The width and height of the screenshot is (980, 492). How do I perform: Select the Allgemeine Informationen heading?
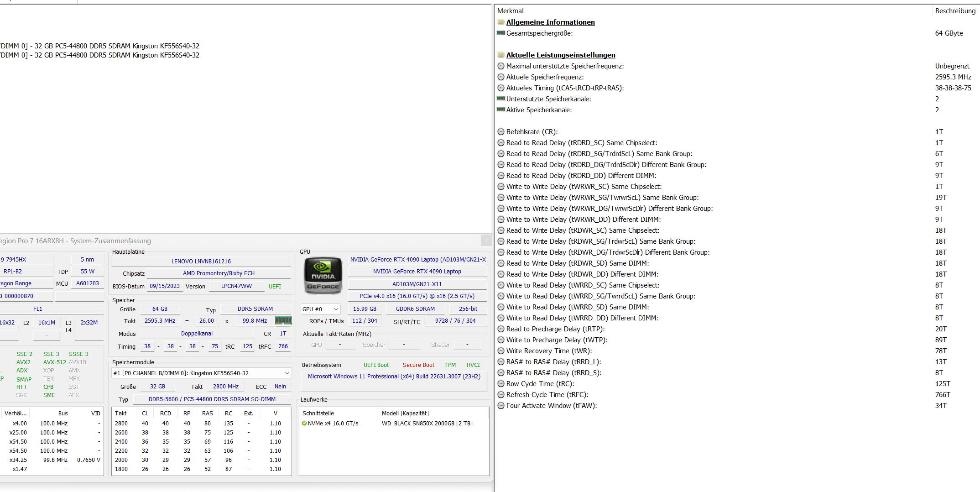point(550,22)
